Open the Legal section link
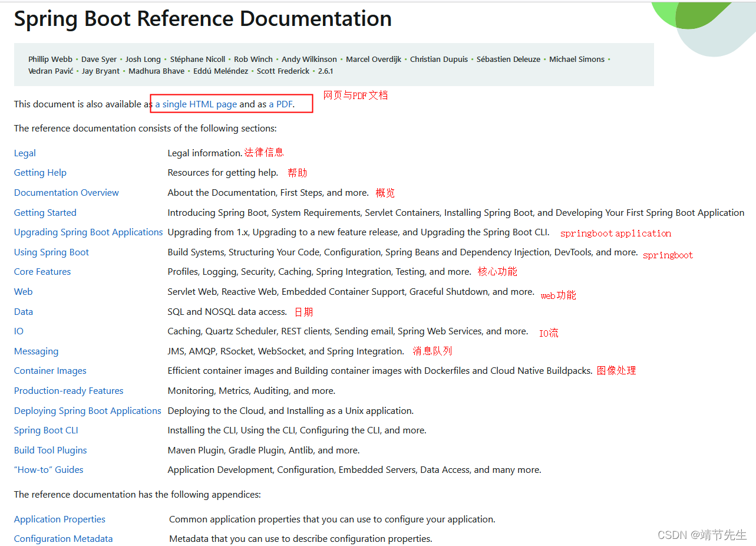Viewport: 756px width, 546px height. click(25, 153)
